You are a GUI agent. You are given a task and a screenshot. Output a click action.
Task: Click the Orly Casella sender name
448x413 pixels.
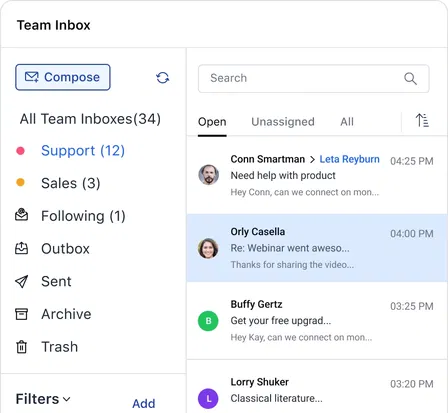258,232
